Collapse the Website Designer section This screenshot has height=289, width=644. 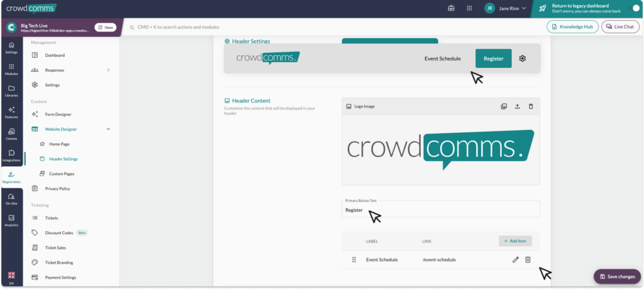(x=108, y=129)
